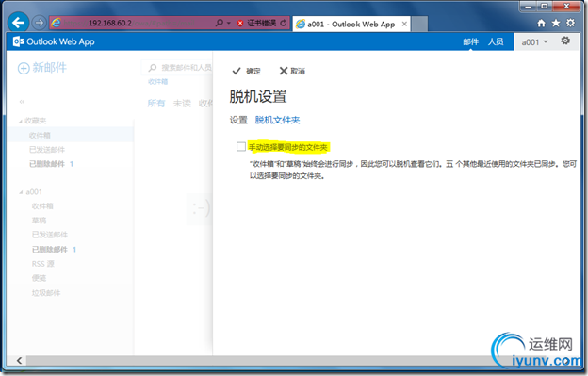
Task: Open the Outlook settings gear menu
Action: tap(565, 41)
